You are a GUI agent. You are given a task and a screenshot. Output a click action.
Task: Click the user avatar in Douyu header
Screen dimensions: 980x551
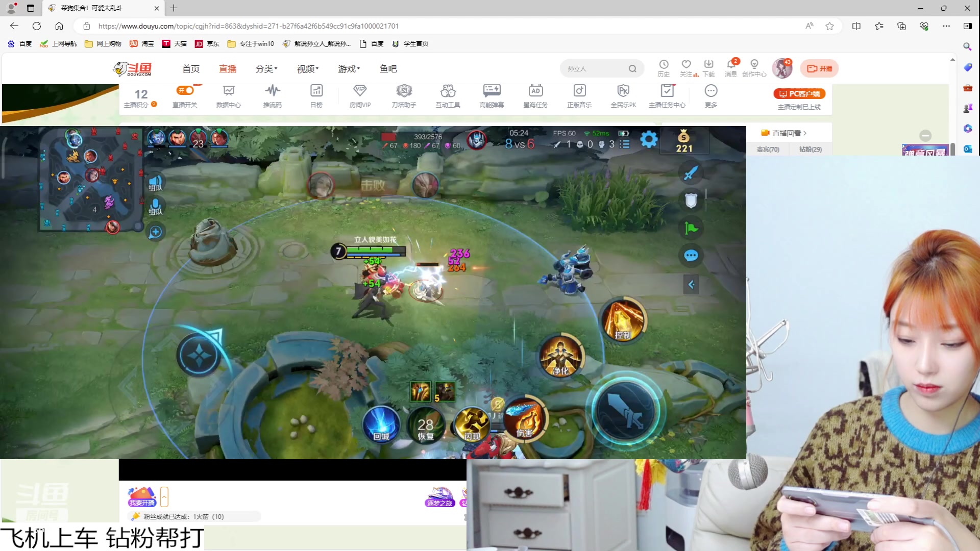(x=782, y=68)
